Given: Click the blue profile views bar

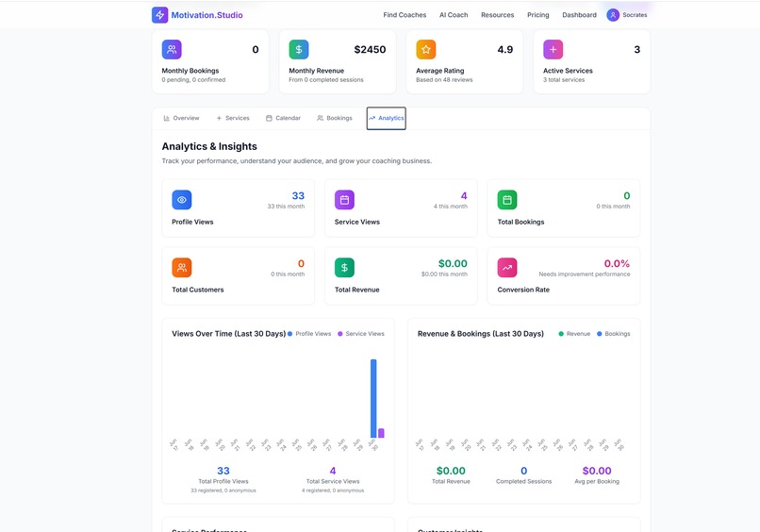Looking at the screenshot, I should (373, 399).
